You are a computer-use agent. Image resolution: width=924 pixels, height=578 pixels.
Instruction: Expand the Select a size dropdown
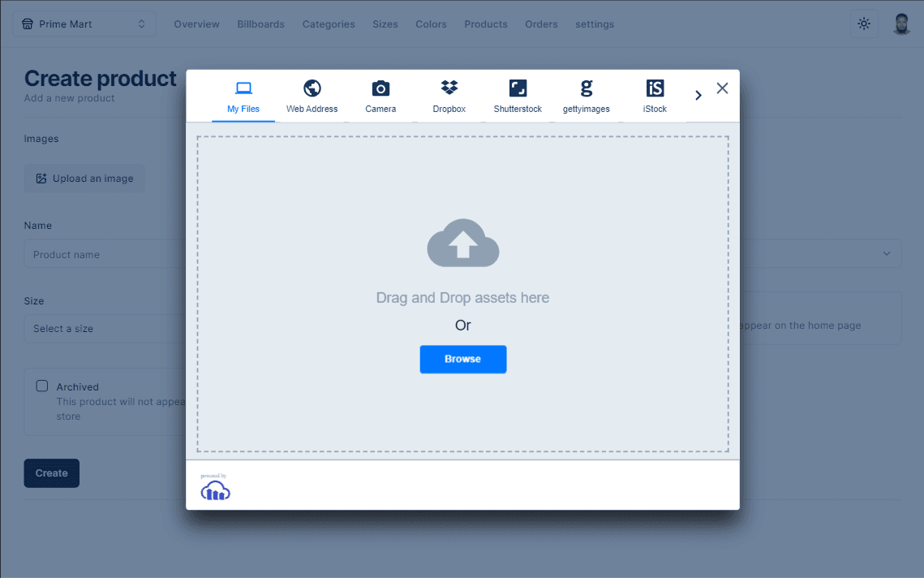point(105,329)
